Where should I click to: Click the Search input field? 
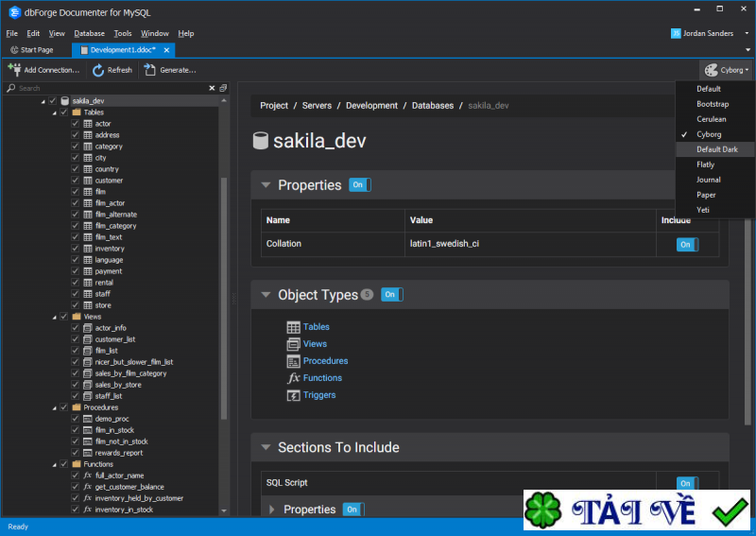109,88
